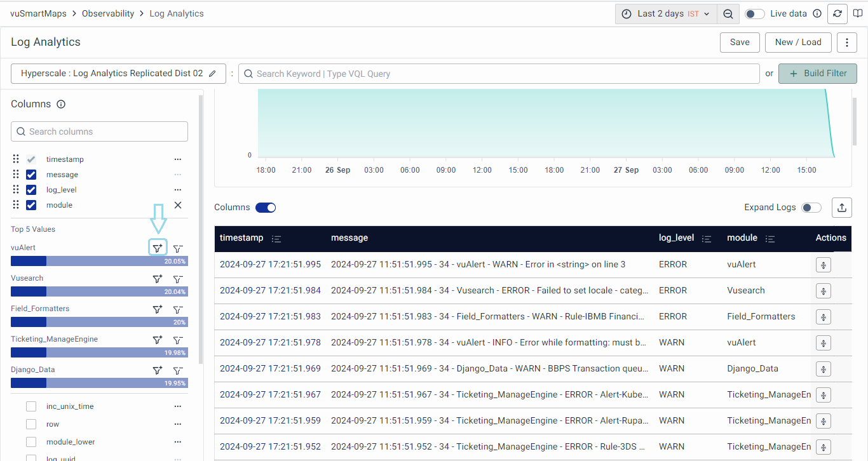868x461 pixels.
Task: Uncheck the message column checkbox
Action: (x=31, y=174)
